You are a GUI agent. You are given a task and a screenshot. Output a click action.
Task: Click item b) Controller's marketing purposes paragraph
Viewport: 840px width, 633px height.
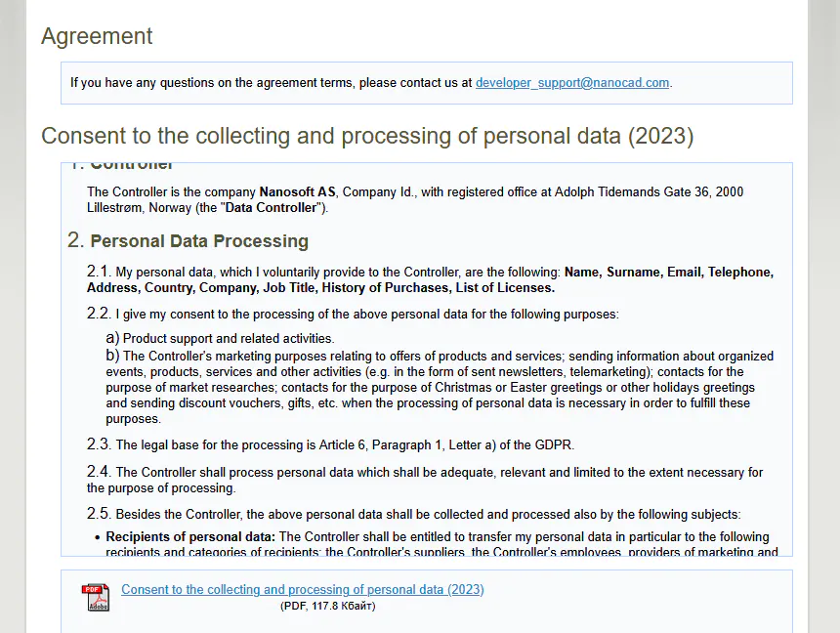tap(440, 387)
